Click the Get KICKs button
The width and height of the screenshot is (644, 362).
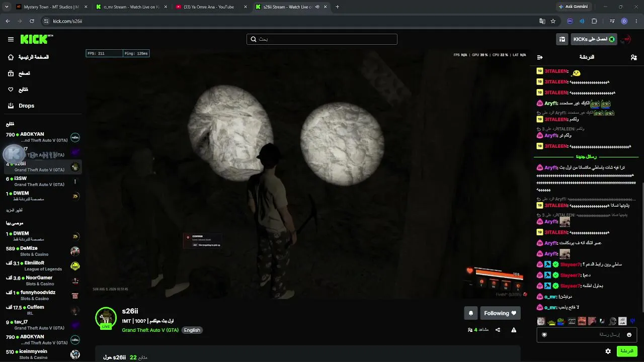[x=594, y=39]
